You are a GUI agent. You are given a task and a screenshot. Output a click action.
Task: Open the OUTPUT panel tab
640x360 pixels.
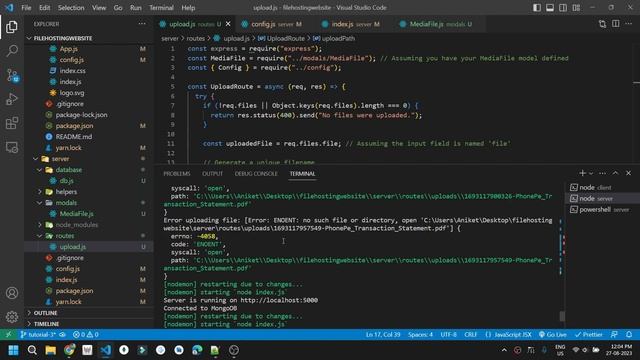[x=212, y=174]
